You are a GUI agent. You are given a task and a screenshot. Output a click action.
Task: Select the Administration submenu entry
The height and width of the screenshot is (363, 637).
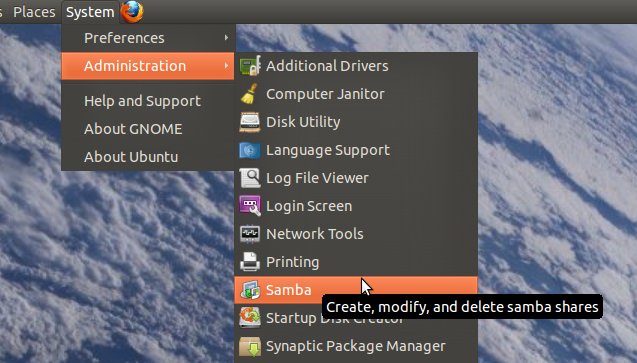(x=148, y=66)
